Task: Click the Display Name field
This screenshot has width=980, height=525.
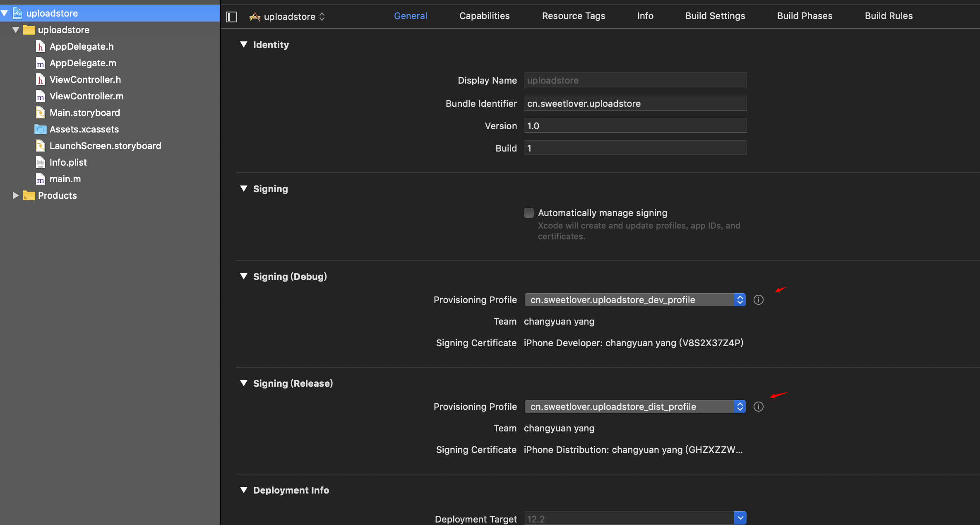Action: point(635,80)
